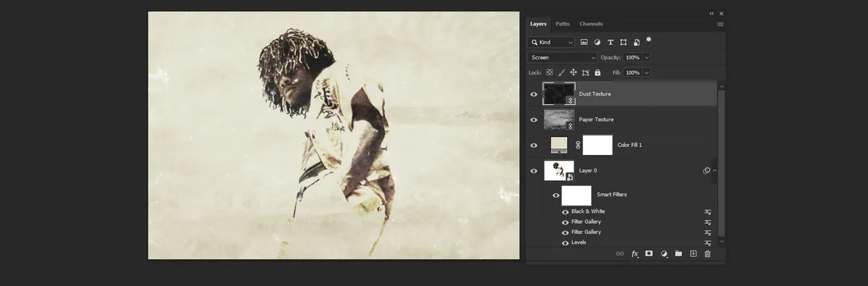
Task: Select the Color Fill 1 layer mask thumbnail
Action: click(597, 145)
